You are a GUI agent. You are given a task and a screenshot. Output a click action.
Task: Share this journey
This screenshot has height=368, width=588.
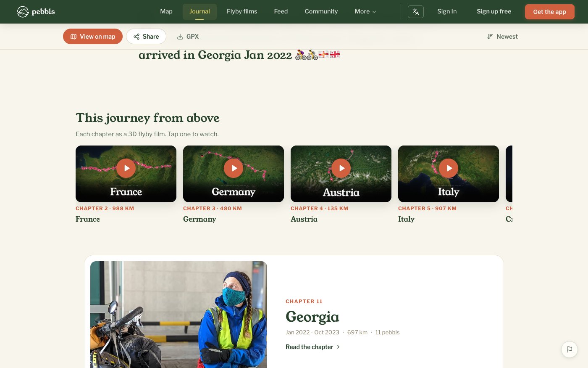pyautogui.click(x=146, y=37)
